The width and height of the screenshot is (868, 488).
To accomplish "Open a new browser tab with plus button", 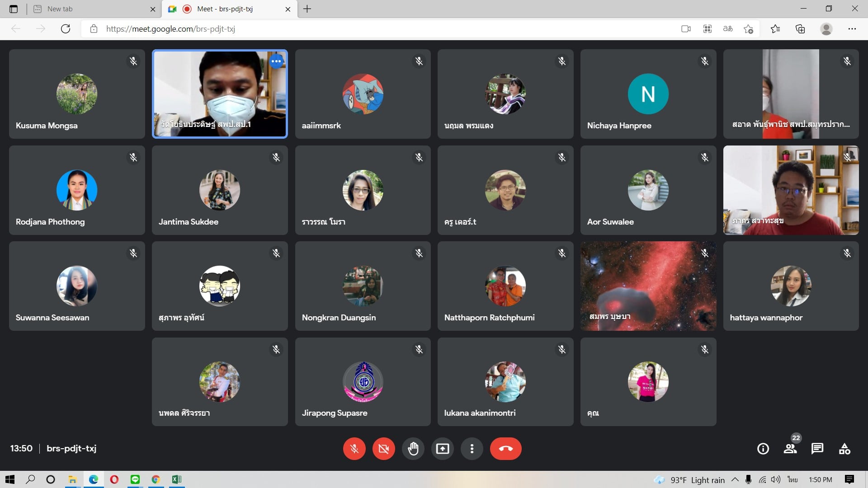I will [307, 9].
